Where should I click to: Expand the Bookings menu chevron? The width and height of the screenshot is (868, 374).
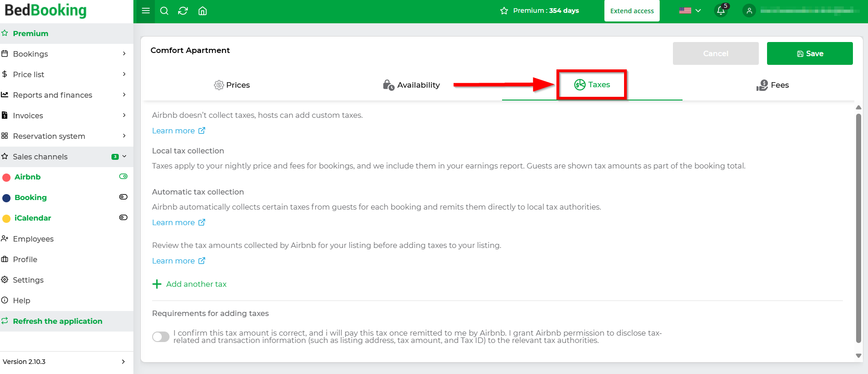124,53
